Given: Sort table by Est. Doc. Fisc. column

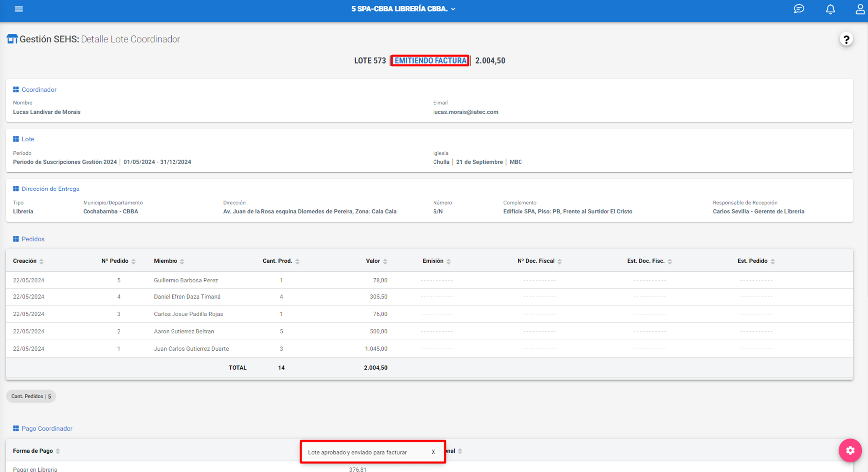Looking at the screenshot, I should pyautogui.click(x=649, y=261).
